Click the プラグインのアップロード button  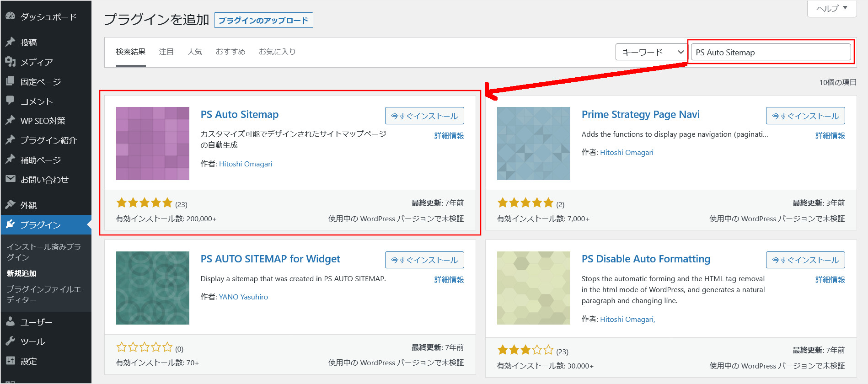(263, 20)
